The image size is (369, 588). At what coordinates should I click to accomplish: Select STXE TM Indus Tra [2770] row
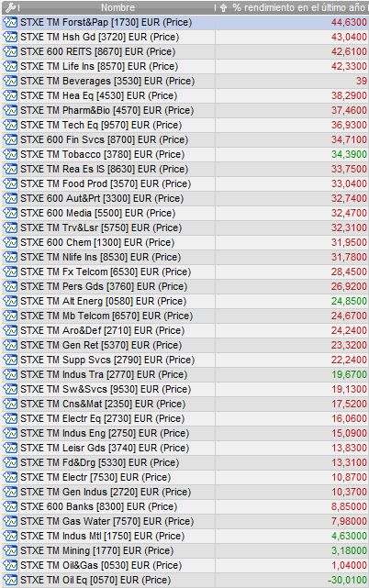[184, 374]
